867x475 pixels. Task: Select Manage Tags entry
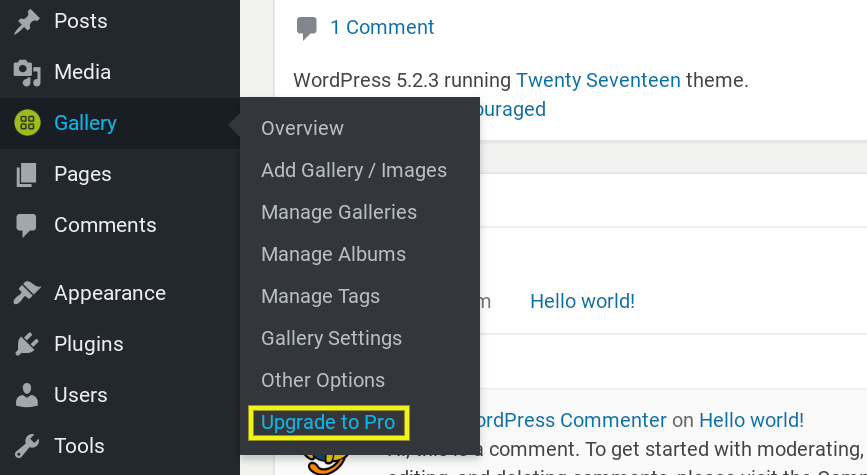[x=321, y=296]
